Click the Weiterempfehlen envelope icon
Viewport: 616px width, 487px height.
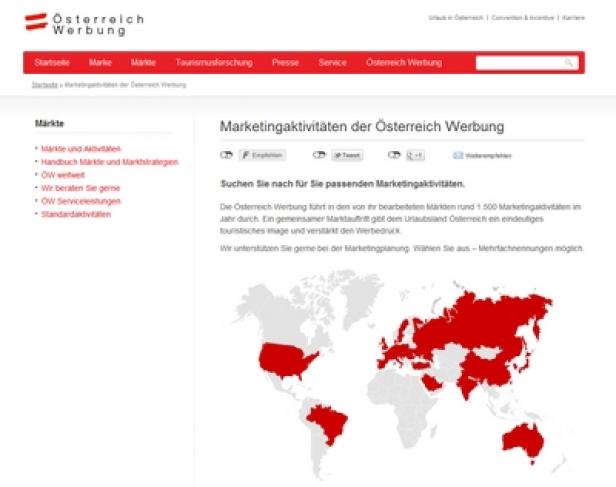click(x=458, y=156)
